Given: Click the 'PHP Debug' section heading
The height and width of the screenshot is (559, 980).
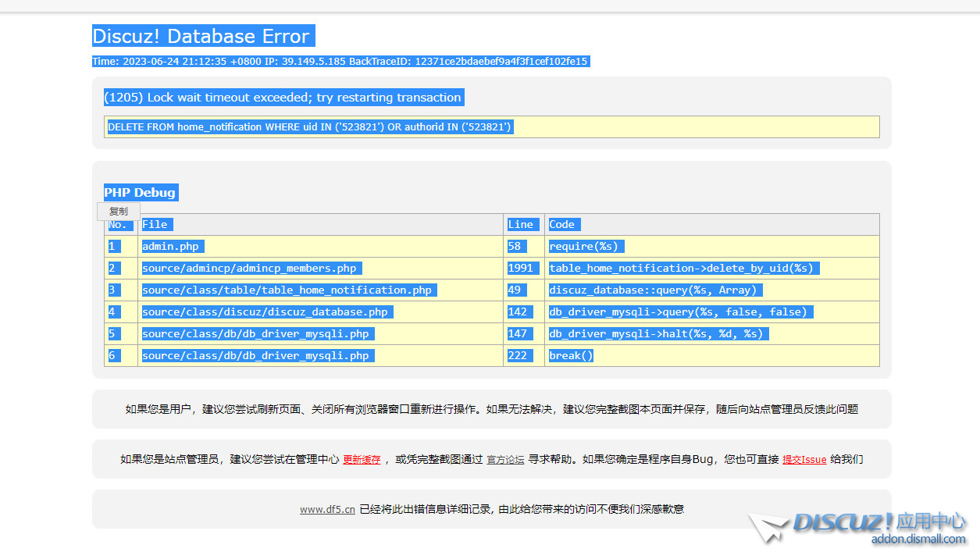Looking at the screenshot, I should click(x=141, y=192).
